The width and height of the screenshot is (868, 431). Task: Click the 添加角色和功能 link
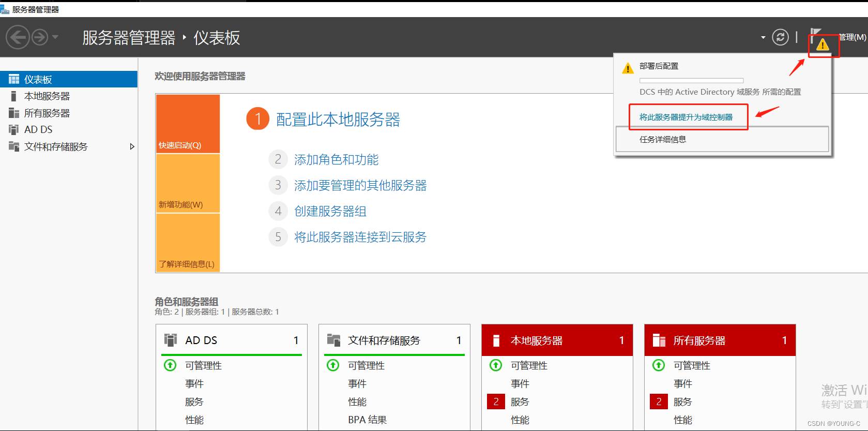pyautogui.click(x=336, y=160)
